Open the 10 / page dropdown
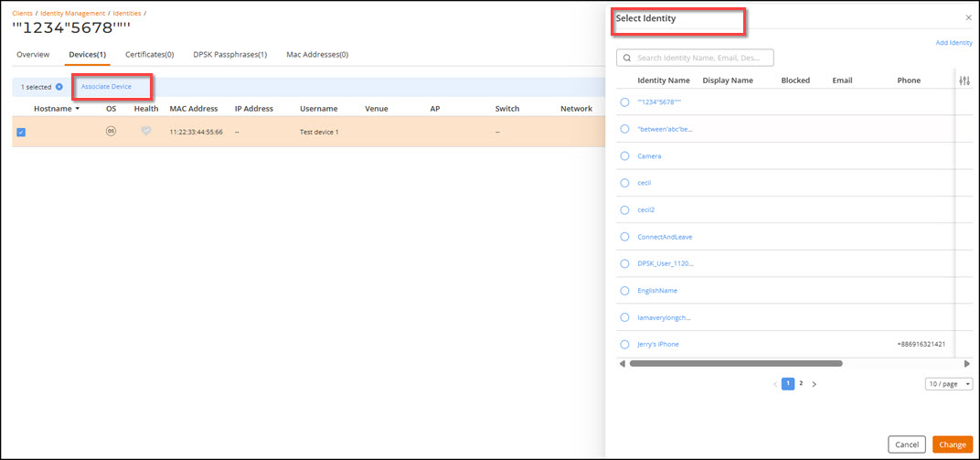Image resolution: width=980 pixels, height=460 pixels. pos(948,384)
